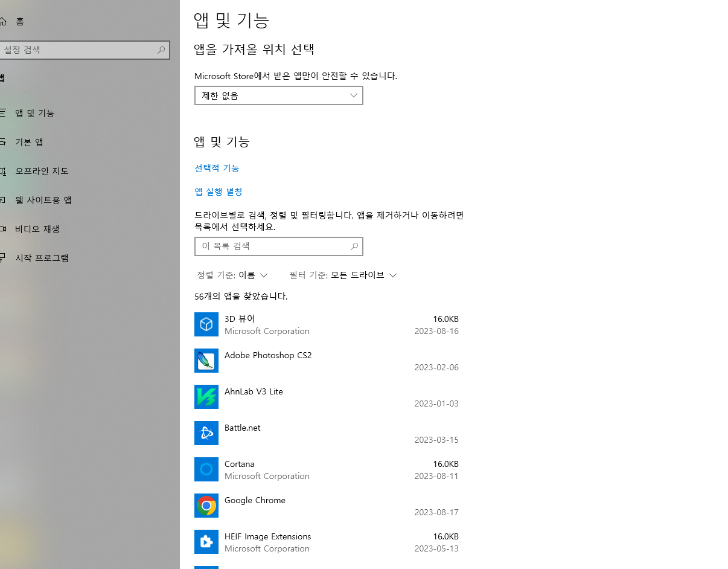This screenshot has width=728, height=569.
Task: Click the 앱을 가져올 위치 선택 heading
Action: click(x=254, y=49)
